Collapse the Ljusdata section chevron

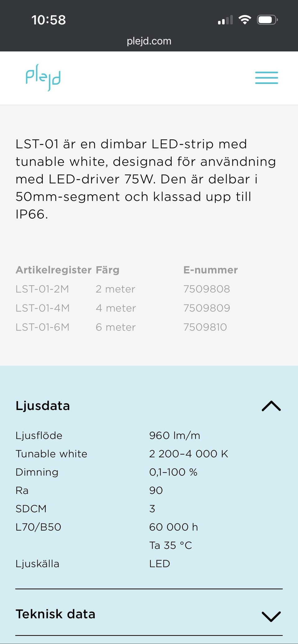click(271, 406)
